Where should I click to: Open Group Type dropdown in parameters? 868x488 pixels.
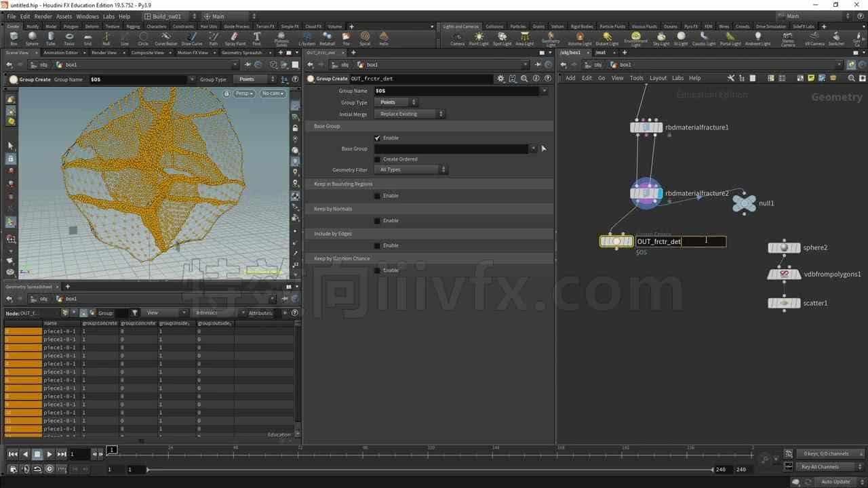coord(397,102)
